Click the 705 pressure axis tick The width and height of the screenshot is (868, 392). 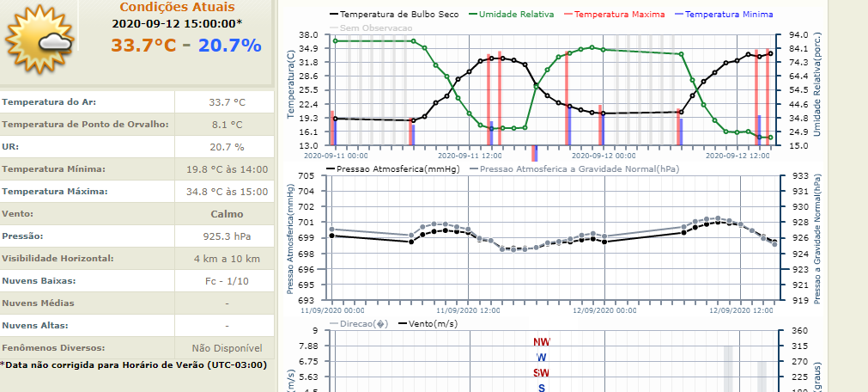pyautogui.click(x=307, y=175)
